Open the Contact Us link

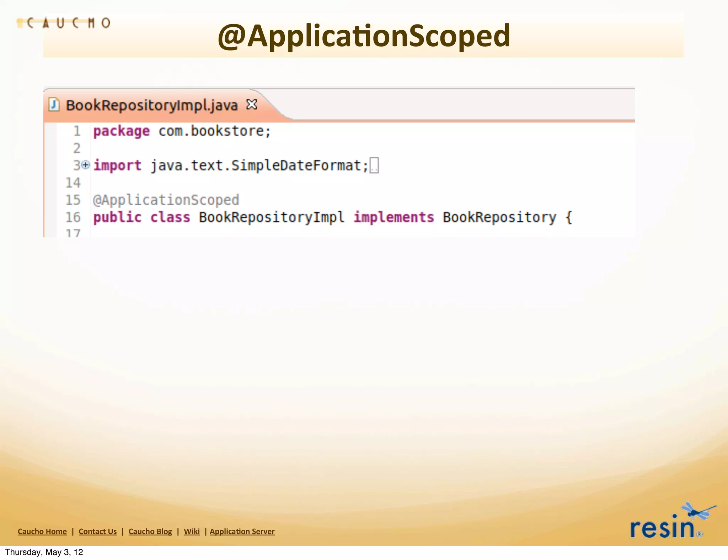pos(98,532)
